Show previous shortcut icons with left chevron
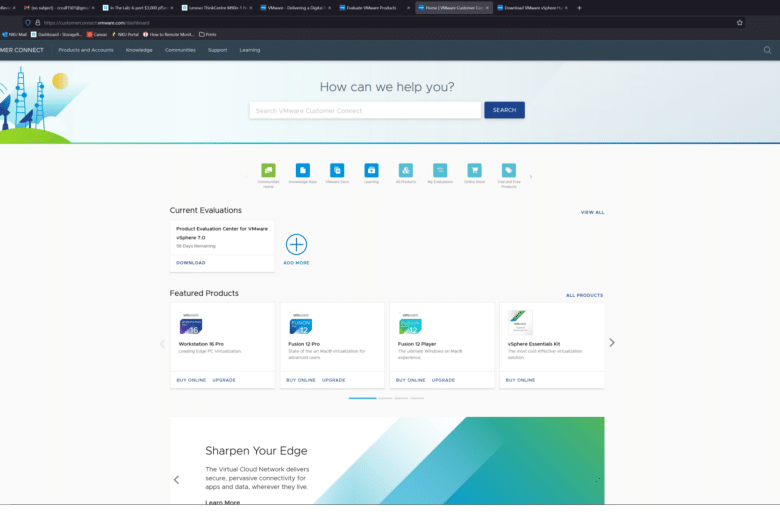 pyautogui.click(x=246, y=177)
